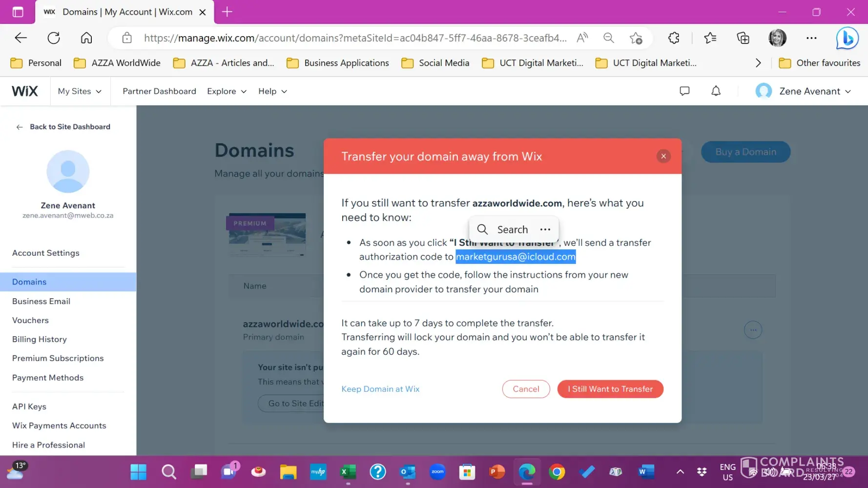The image size is (868, 488).
Task: Open Edge Settings and more menu
Action: 811,38
